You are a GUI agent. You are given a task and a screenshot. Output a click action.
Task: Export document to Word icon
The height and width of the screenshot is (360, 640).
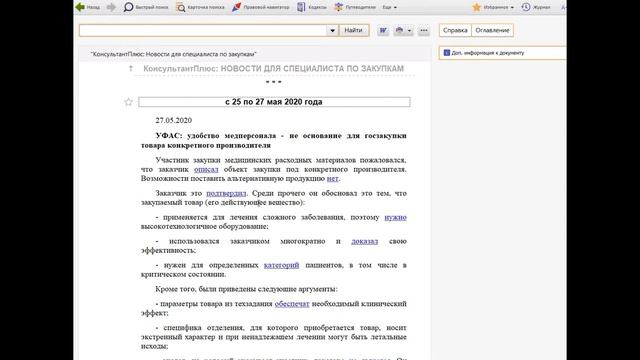tap(383, 30)
